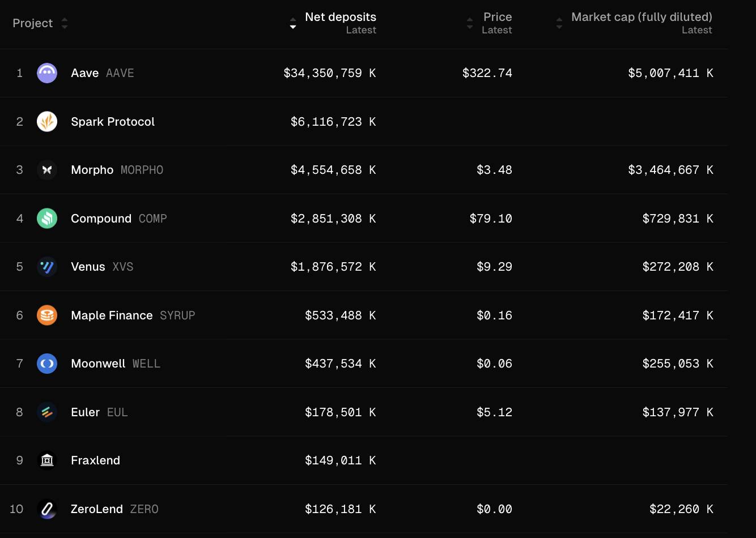Viewport: 756px width, 538px height.
Task: Click the $322.74 price cell
Action: (x=487, y=73)
